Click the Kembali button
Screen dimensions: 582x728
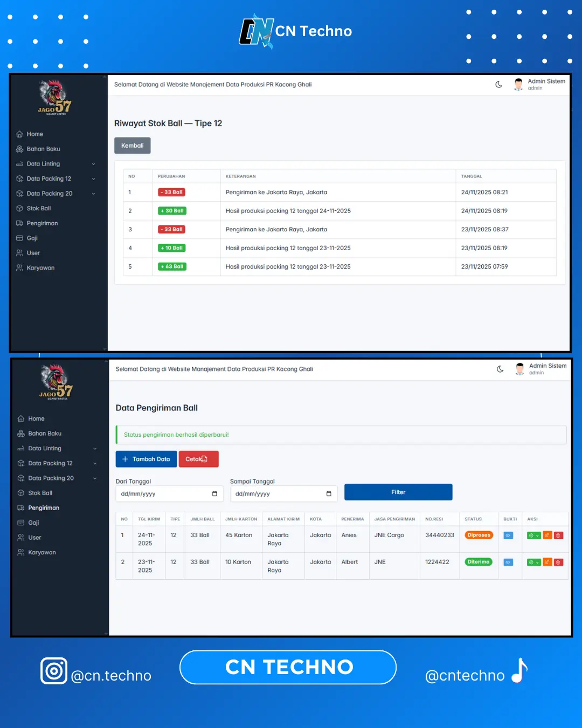pos(132,146)
